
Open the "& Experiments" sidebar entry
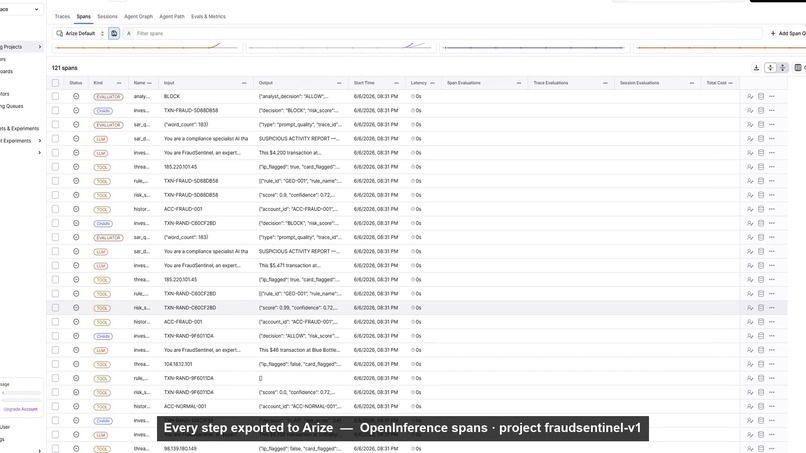coord(21,129)
